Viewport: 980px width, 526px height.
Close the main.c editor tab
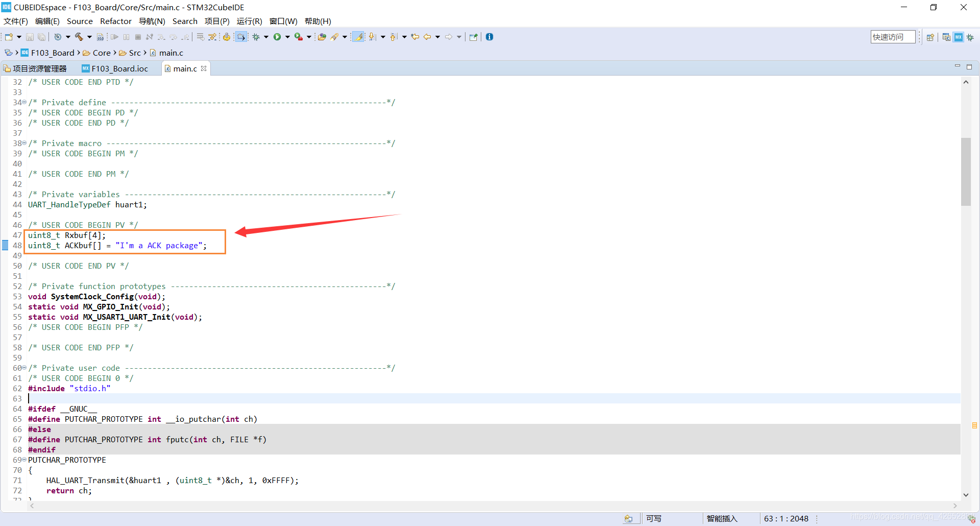(204, 68)
